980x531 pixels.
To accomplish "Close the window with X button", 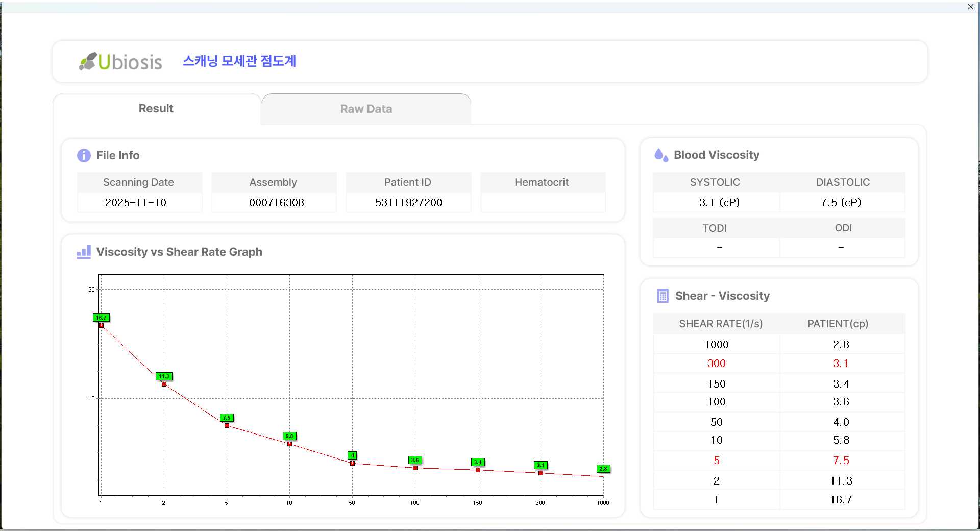I will click(970, 7).
